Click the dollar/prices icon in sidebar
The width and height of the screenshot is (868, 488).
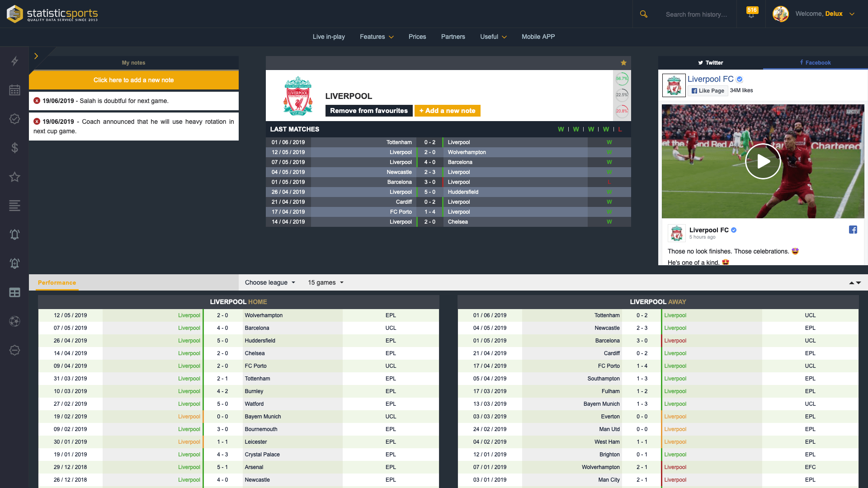14,147
